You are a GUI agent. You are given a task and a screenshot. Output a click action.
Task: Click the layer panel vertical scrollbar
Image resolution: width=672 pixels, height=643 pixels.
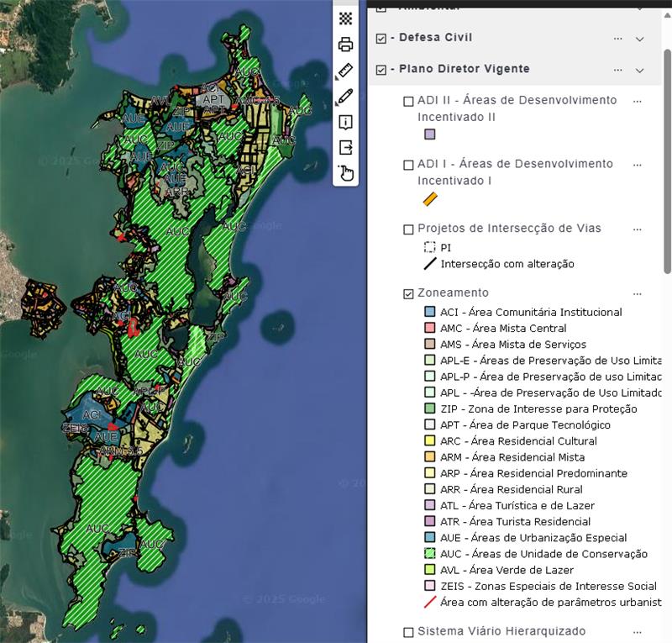(667, 160)
